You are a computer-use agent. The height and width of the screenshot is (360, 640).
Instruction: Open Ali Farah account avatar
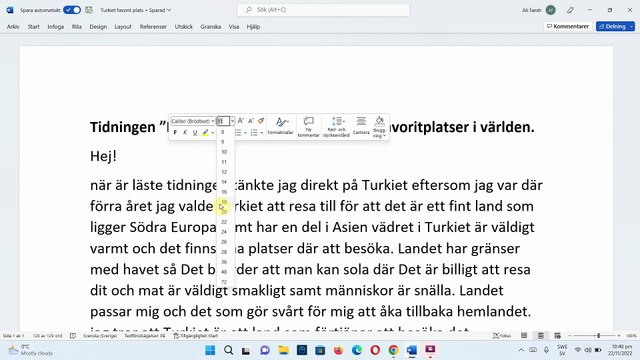pyautogui.click(x=551, y=10)
